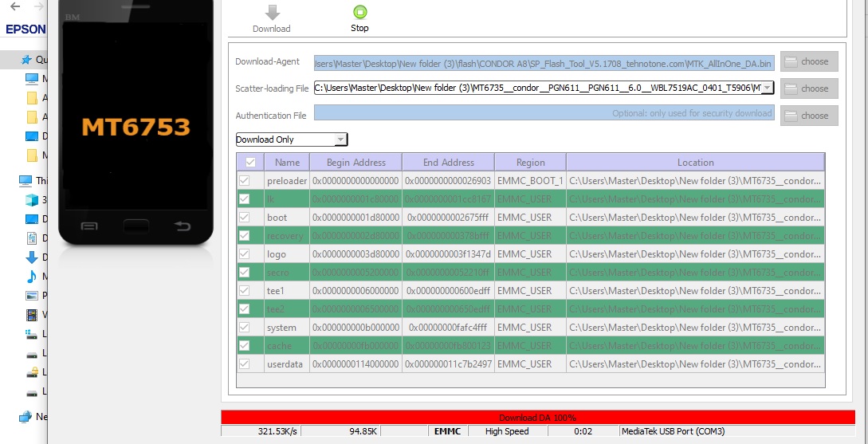The height and width of the screenshot is (444, 868).
Task: Toggle the preloader row checkbox
Action: tap(244, 180)
